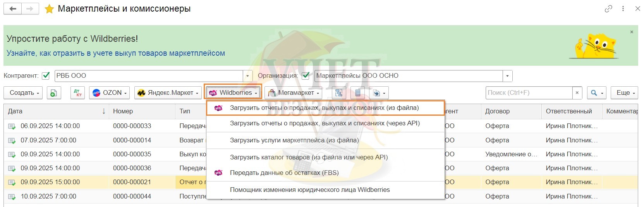The image size is (644, 207).
Task: Expand the Контрагент field dropdown
Action: pyautogui.click(x=248, y=76)
